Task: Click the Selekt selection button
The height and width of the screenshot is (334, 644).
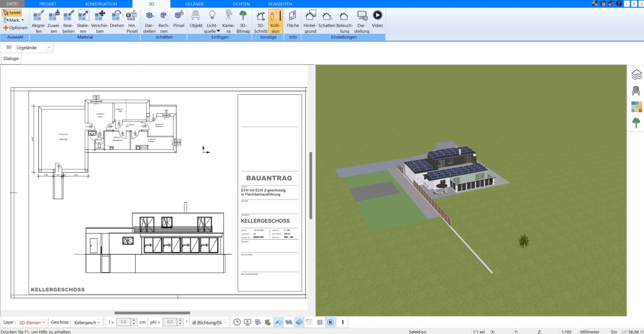Action: [x=12, y=13]
